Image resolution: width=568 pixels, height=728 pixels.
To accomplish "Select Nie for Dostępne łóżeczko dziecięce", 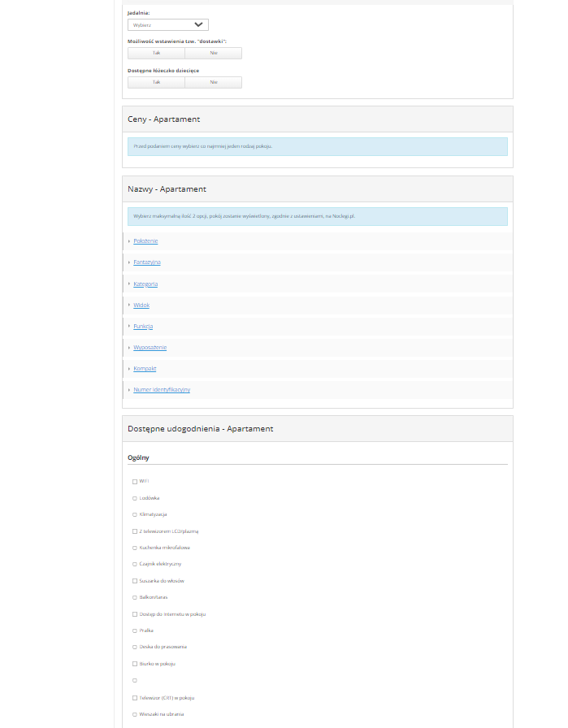I will point(213,82).
